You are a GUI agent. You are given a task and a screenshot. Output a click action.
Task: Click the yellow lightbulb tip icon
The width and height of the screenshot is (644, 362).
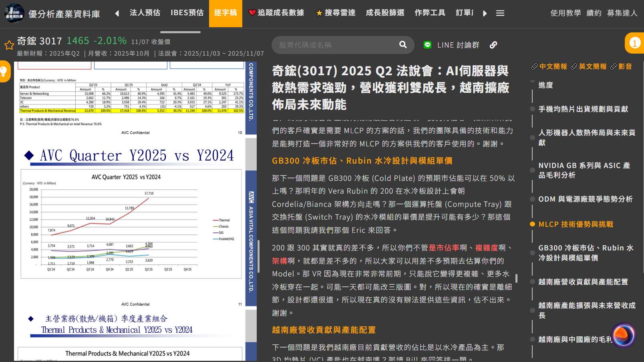pyautogui.click(x=4, y=72)
